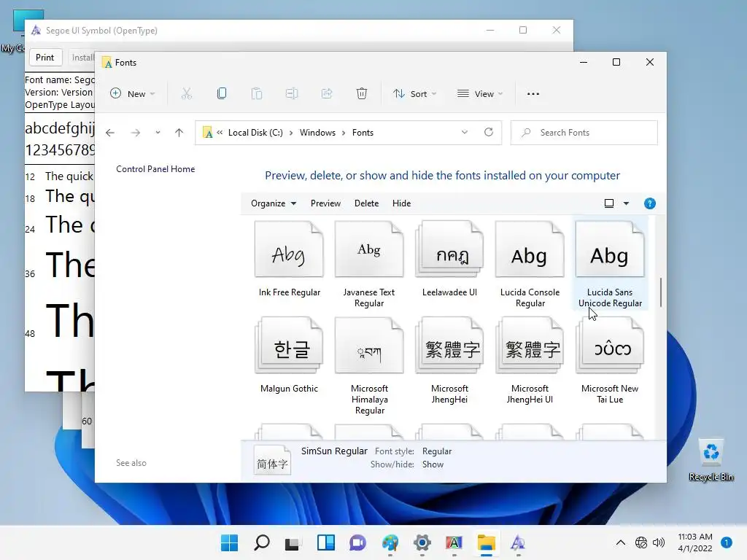Go up one folder level
Screen dimensions: 747x560
coord(179,133)
